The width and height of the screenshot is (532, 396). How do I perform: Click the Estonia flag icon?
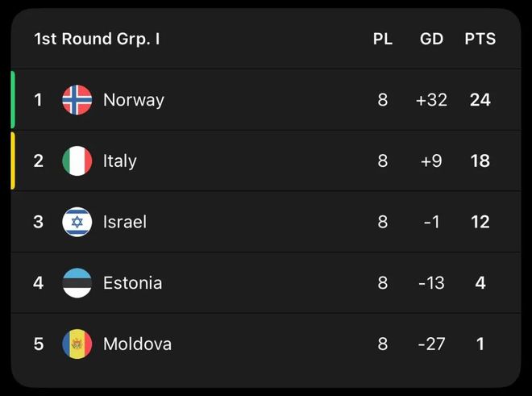[x=77, y=283]
